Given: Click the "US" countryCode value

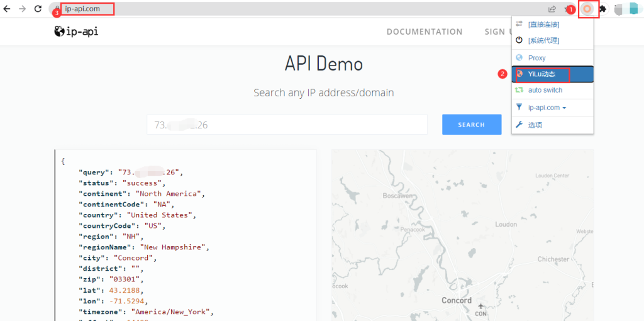Looking at the screenshot, I should click(x=152, y=226).
